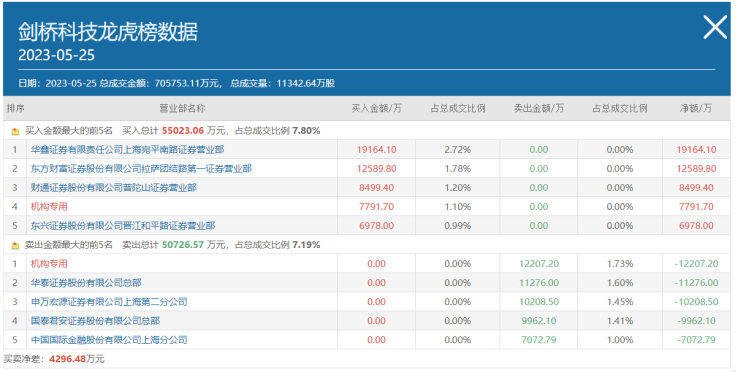This screenshot has width=736, height=372.
Task: Click 机构专用 in the buy list
Action: click(49, 207)
